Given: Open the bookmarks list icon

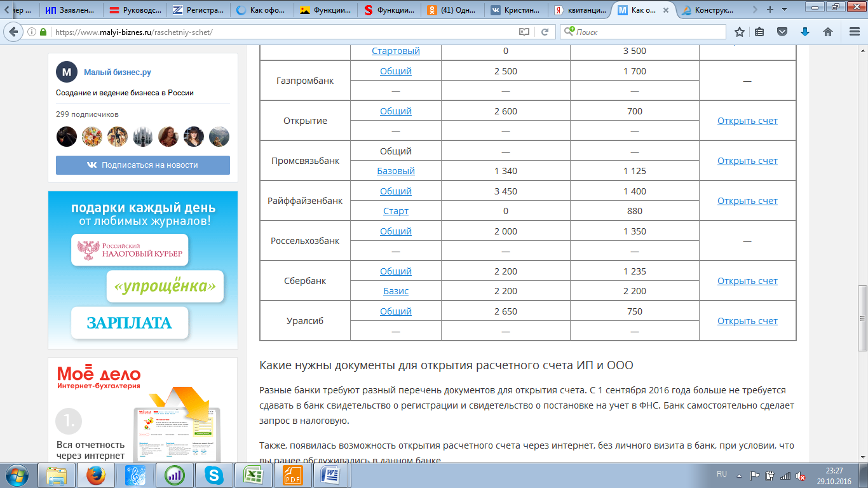Looking at the screenshot, I should (759, 32).
